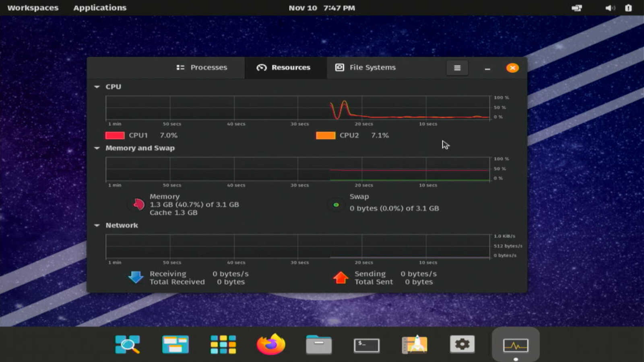Collapse the Network section
Image resolution: width=644 pixels, height=362 pixels.
coord(97,225)
